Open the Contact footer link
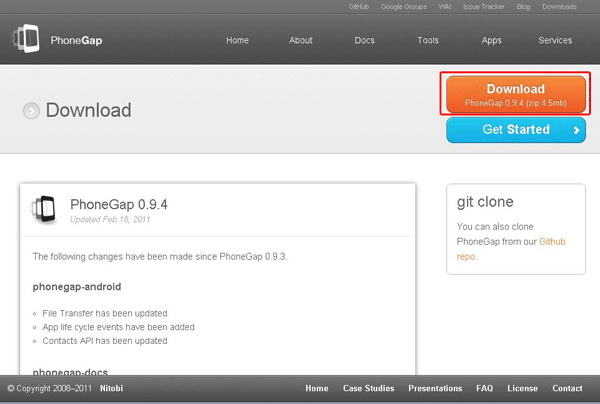 tap(567, 388)
